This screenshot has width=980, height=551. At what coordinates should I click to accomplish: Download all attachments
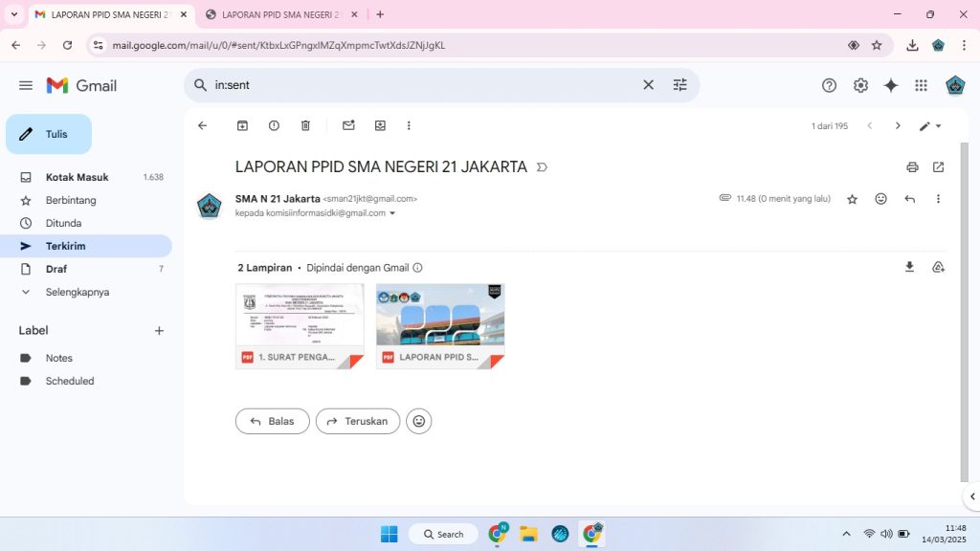[909, 268]
